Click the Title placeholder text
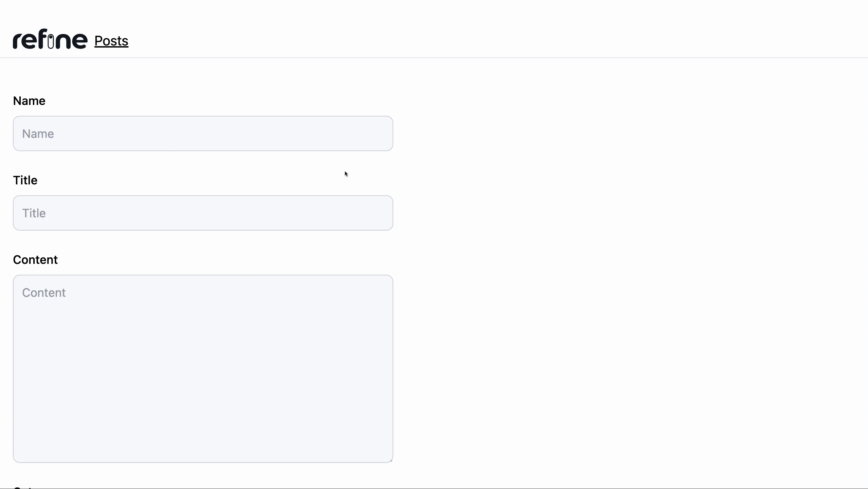This screenshot has width=868, height=489. (34, 213)
